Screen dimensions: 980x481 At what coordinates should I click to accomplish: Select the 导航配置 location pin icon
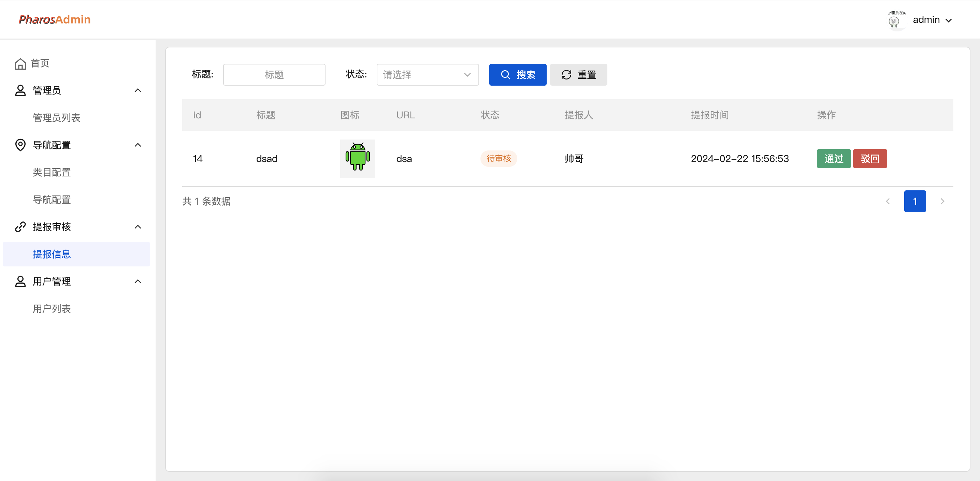coord(20,145)
